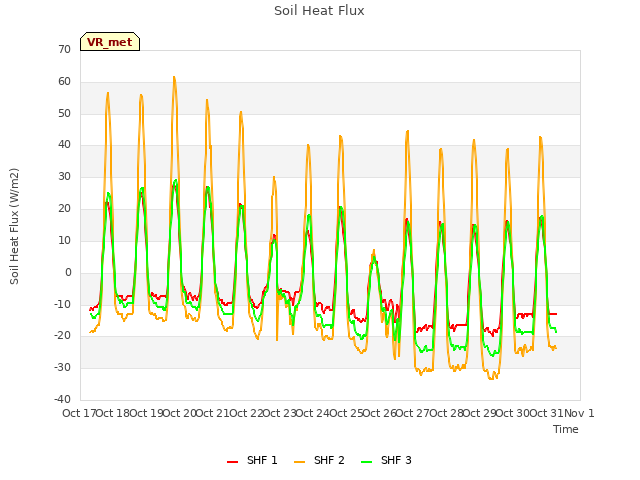The image size is (640, 480).
Task: Click the Oct 20 x-axis tick label
Action: tap(179, 413)
